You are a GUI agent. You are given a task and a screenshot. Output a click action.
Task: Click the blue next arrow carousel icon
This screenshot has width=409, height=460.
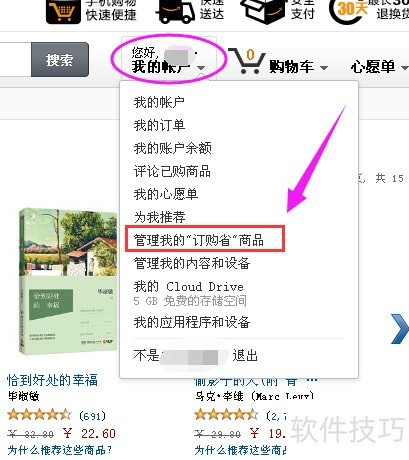pyautogui.click(x=399, y=329)
